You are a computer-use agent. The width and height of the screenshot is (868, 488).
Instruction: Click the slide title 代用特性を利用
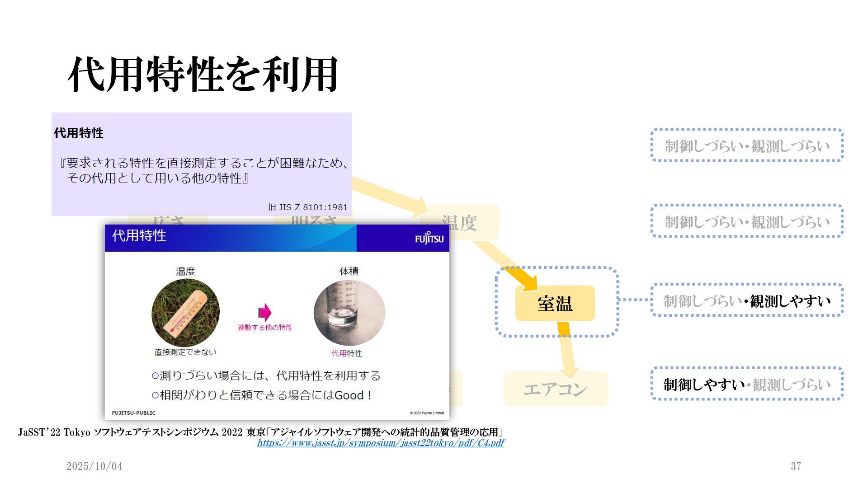click(203, 75)
